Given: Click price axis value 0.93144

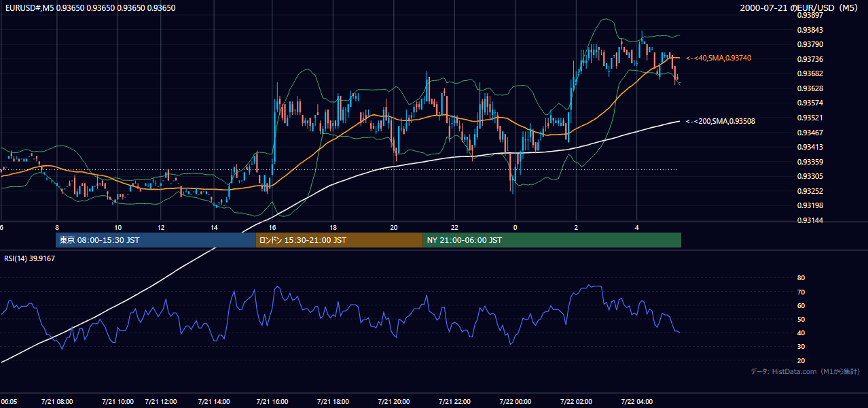Looking at the screenshot, I should click(810, 221).
